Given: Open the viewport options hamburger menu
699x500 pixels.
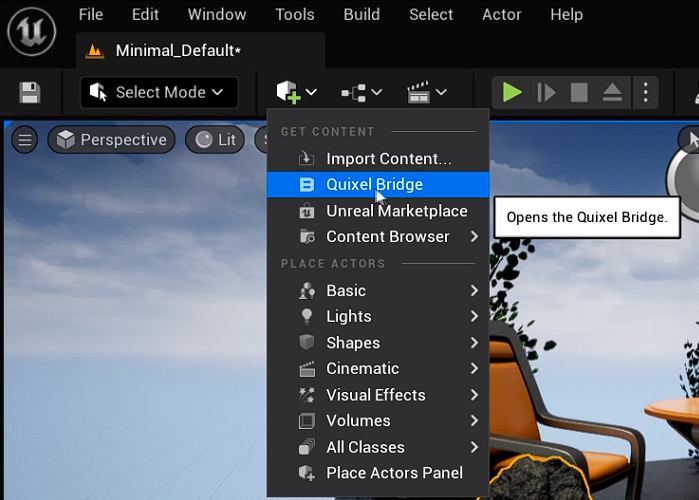Looking at the screenshot, I should tap(25, 140).
